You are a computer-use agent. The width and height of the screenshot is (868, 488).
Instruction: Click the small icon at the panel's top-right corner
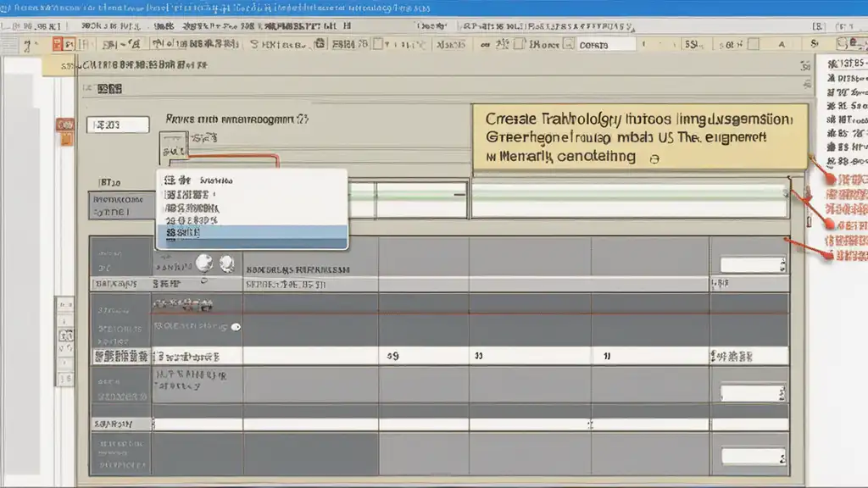pyautogui.click(x=805, y=66)
